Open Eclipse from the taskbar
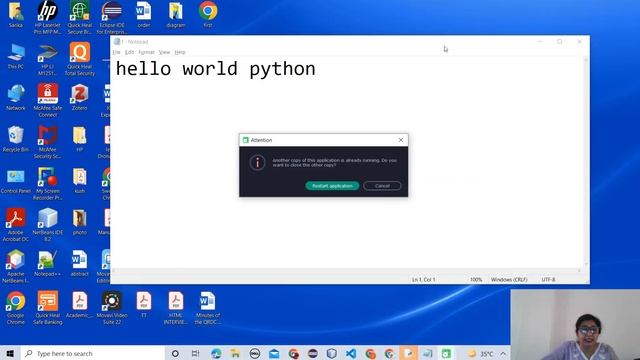 coord(313,353)
